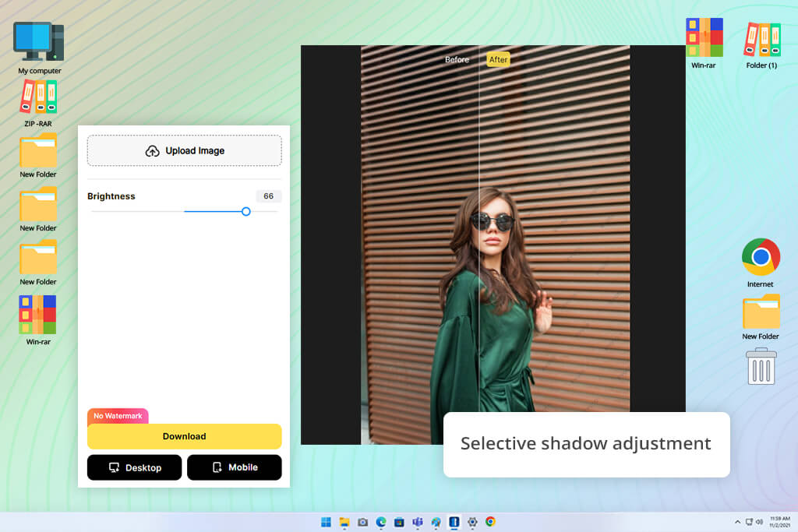The image size is (798, 532).
Task: Open the Win-rar icon beside Folder (1)
Action: pyautogui.click(x=704, y=43)
